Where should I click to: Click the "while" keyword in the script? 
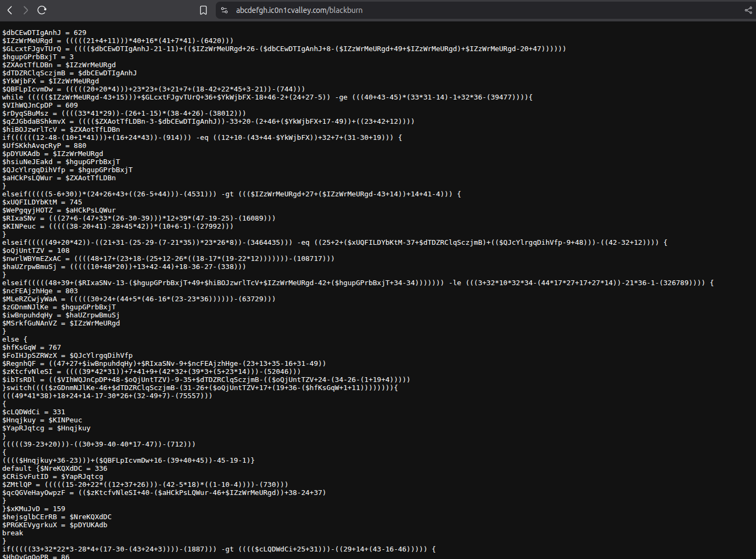click(x=12, y=97)
